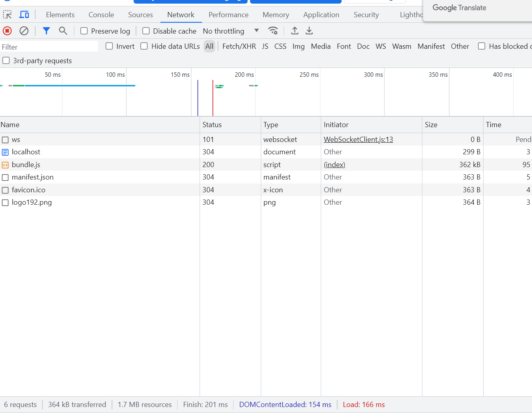This screenshot has height=413, width=532.
Task: Sort requests by Size column header
Action: pyautogui.click(x=453, y=125)
